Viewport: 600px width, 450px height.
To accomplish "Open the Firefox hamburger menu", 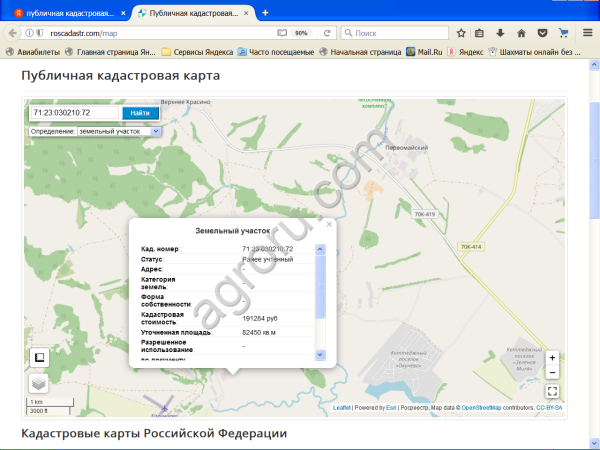I will (587, 33).
